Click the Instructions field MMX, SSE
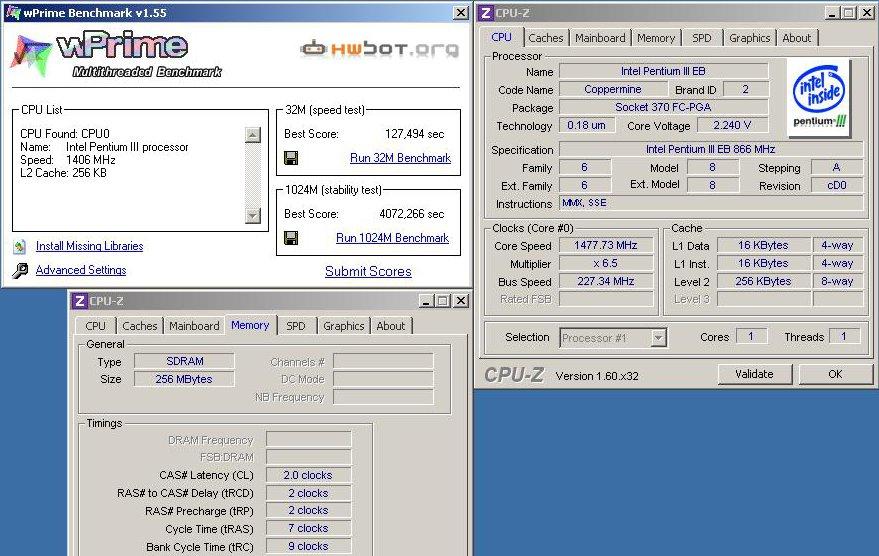This screenshot has width=879, height=556. [711, 203]
